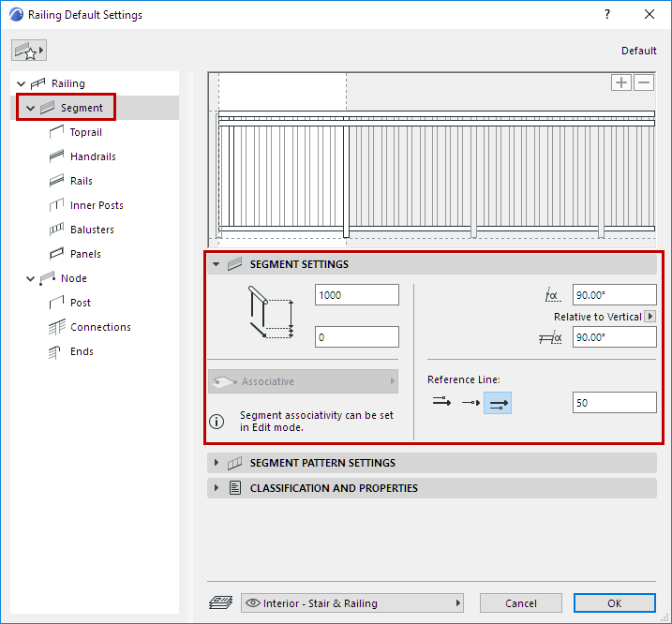Screen dimensions: 672x624
Task: Expand Classification and Properties panel
Action: (x=217, y=488)
